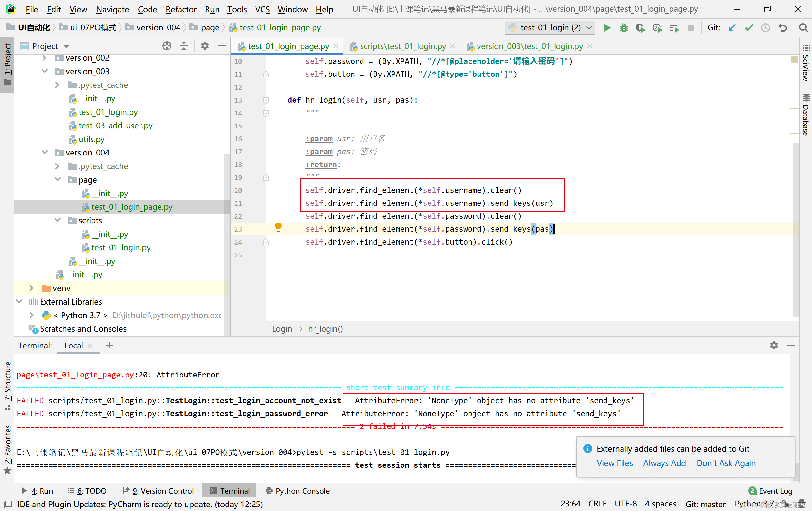This screenshot has height=511, width=812.
Task: Start debugging with the bug icon
Action: coord(623,28)
